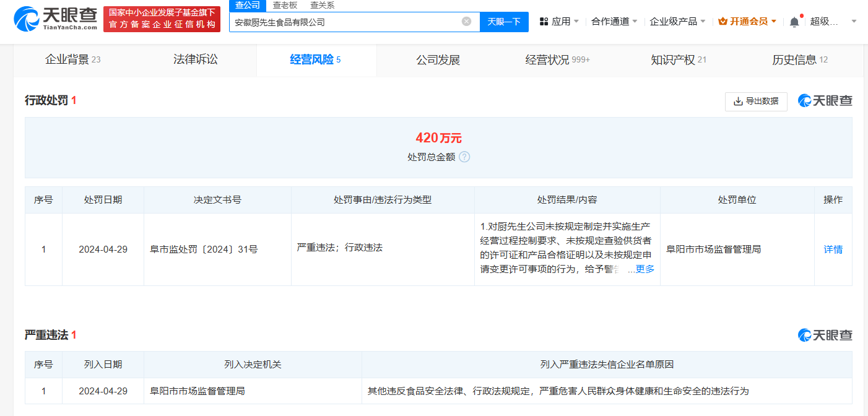Open 详情 for the penalty record
This screenshot has width=868, height=416.
[833, 249]
